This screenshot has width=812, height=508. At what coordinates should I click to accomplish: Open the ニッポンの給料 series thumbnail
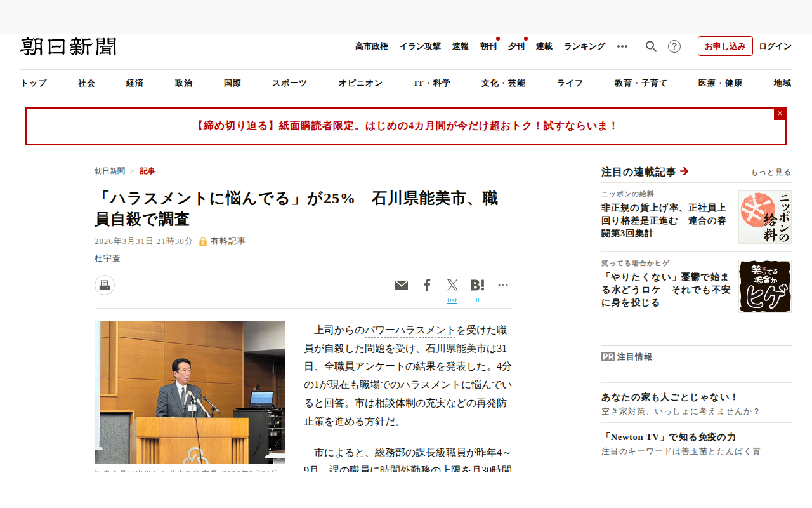tap(765, 217)
